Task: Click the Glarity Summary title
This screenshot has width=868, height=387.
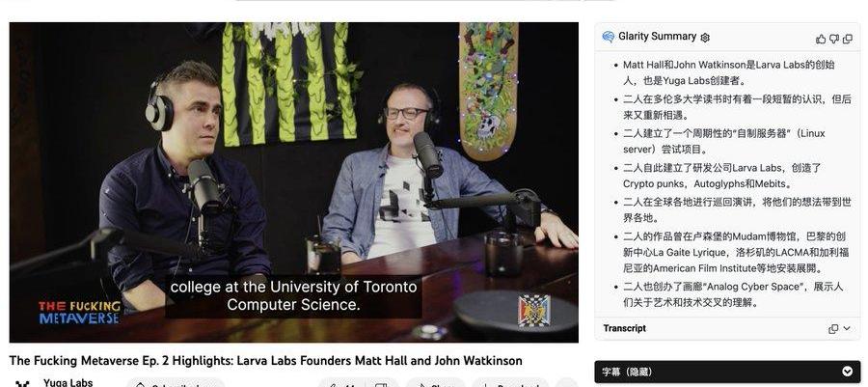Action: pos(657,37)
